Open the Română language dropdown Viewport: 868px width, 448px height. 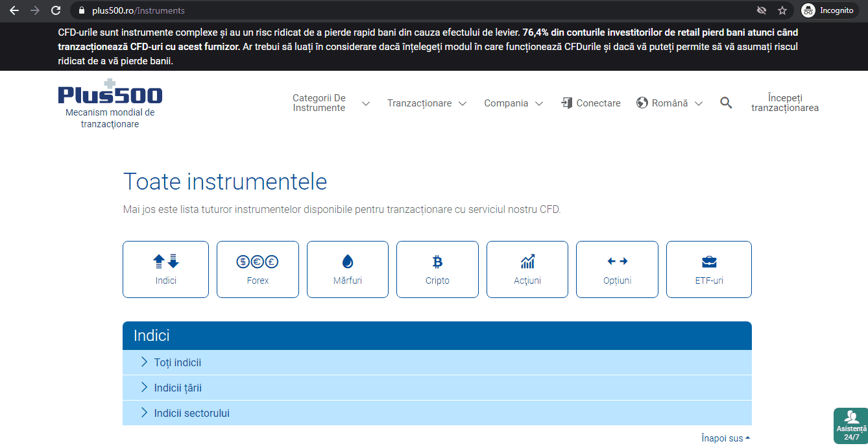point(669,103)
